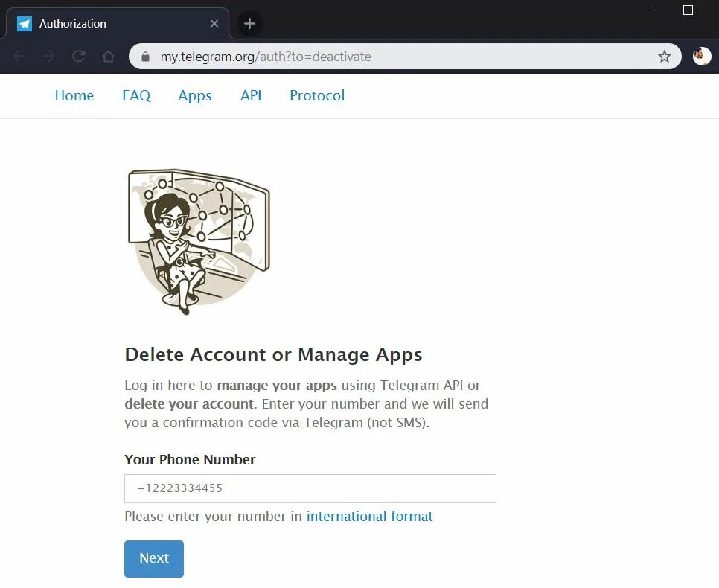Open the user profile avatar
This screenshot has height=588, width=719.
[x=702, y=57]
